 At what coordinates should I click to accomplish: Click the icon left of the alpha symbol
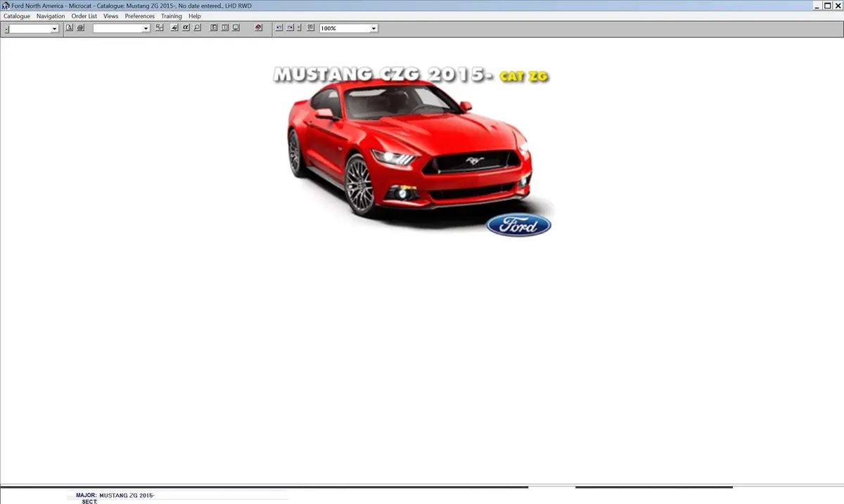pos(174,28)
